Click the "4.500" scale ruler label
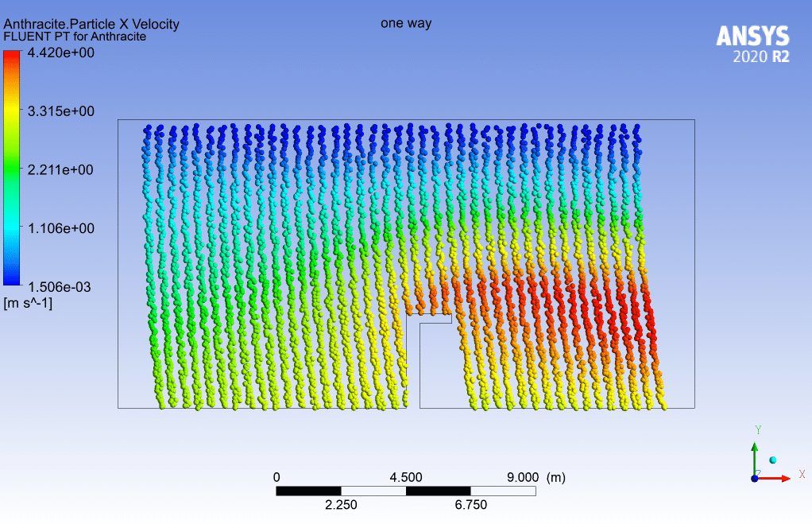The image size is (812, 528). click(x=405, y=477)
